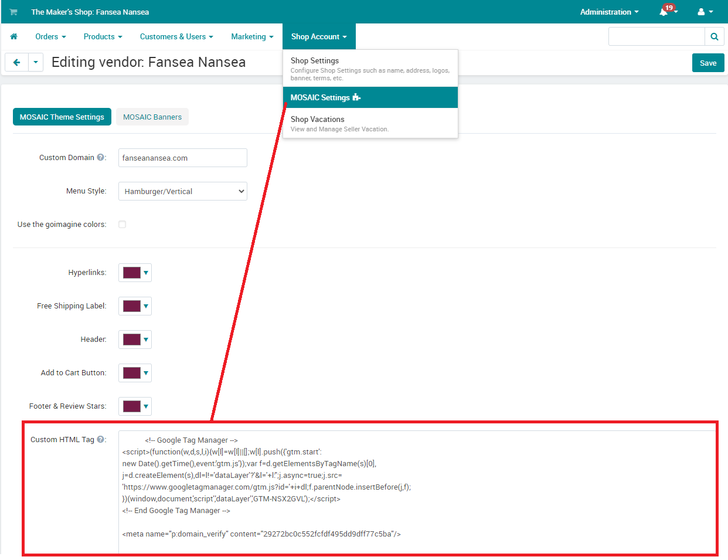Image resolution: width=728 pixels, height=560 pixels.
Task: Open the Administration dropdown
Action: point(609,12)
